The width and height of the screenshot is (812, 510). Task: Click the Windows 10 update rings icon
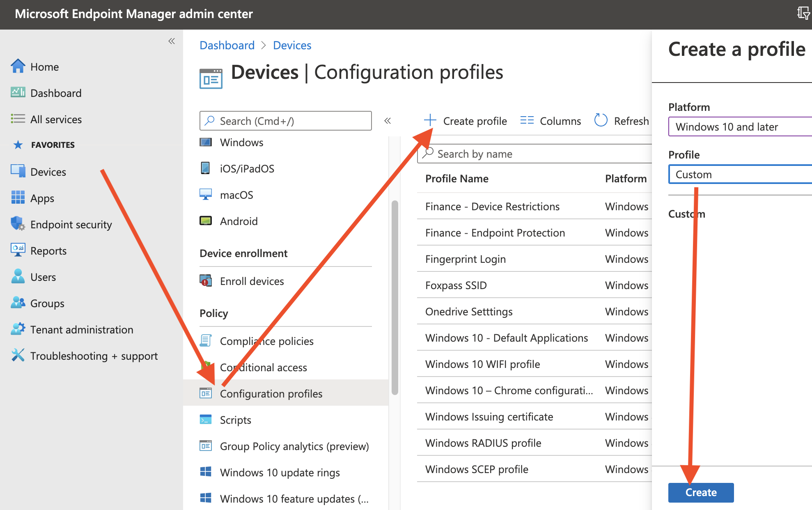tap(206, 472)
